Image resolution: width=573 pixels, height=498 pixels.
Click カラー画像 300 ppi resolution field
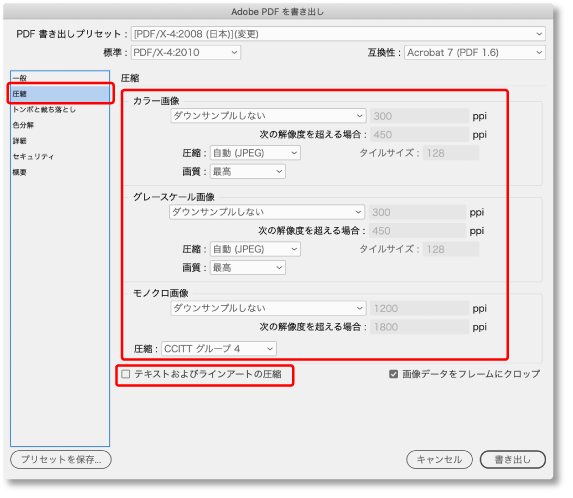[x=419, y=116]
